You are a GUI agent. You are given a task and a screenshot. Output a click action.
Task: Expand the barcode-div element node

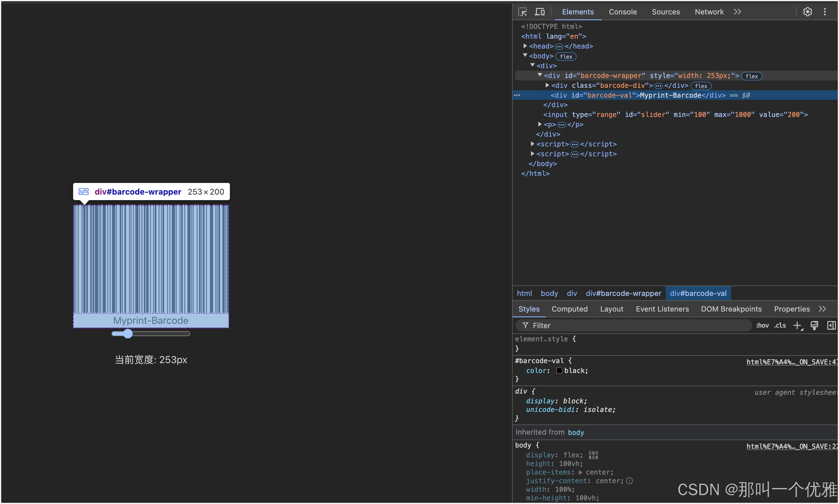547,85
